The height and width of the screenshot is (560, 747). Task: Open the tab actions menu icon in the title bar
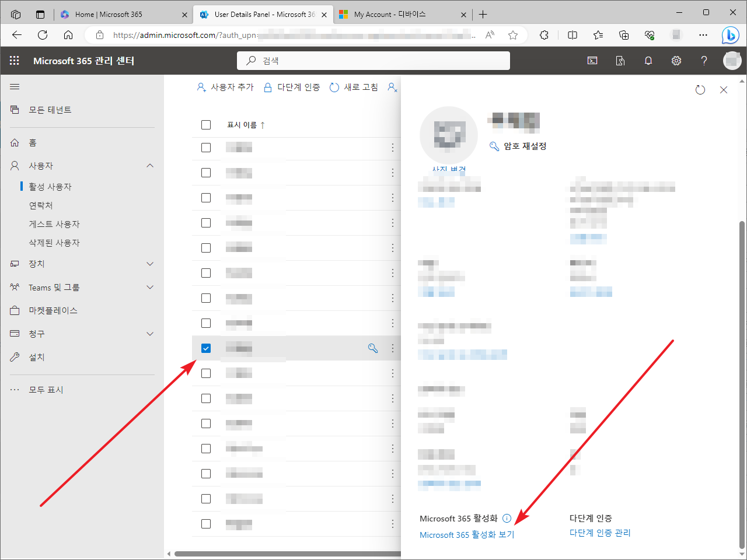point(40,14)
